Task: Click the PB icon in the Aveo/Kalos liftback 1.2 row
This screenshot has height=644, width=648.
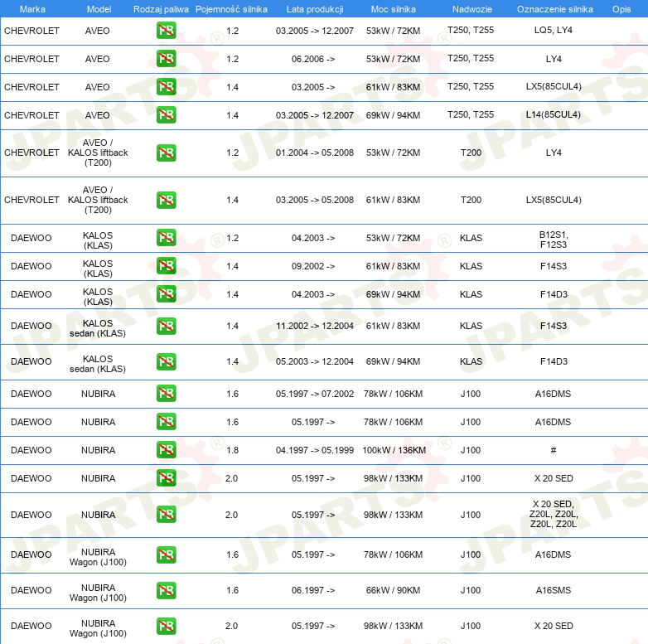Action: coord(166,153)
